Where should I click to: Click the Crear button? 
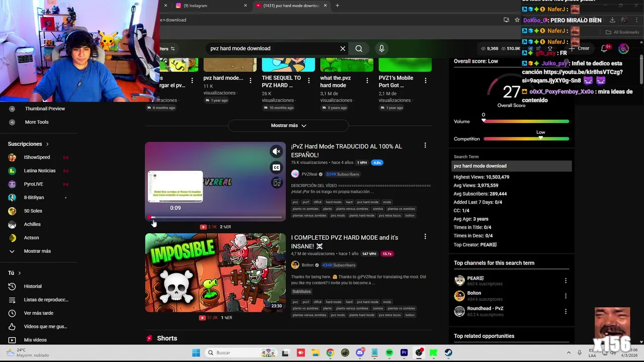coord(580,48)
